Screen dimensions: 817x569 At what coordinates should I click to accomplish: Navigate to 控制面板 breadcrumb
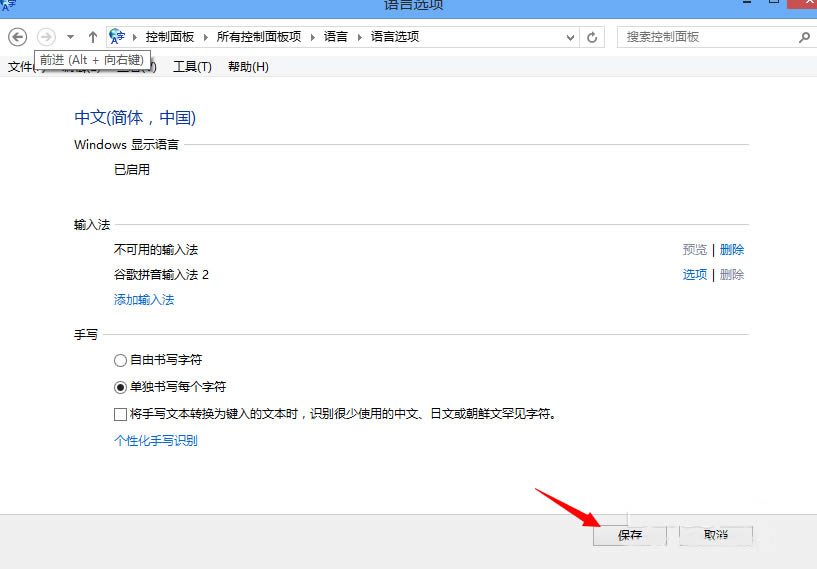170,37
